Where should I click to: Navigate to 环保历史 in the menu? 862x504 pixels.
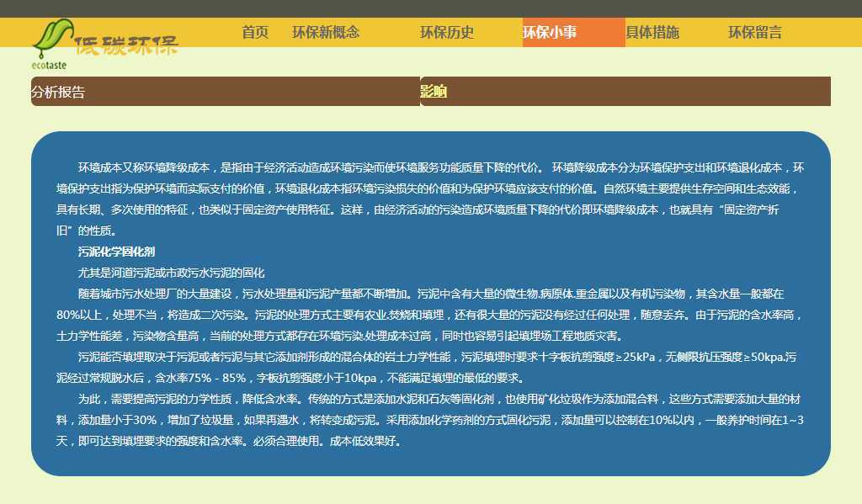[447, 33]
